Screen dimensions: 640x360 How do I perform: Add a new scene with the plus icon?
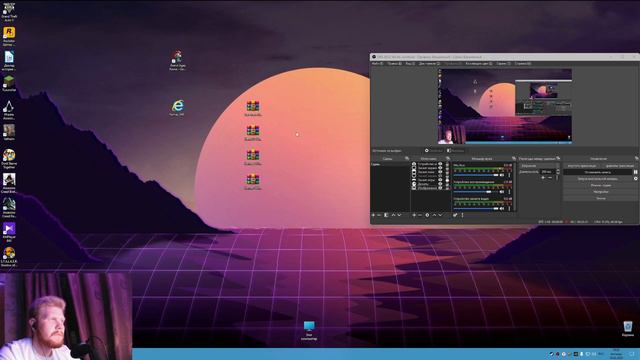click(x=373, y=215)
